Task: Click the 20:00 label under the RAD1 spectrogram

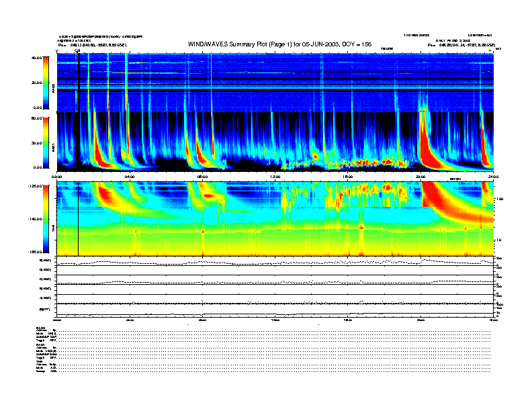Action: 420,177
